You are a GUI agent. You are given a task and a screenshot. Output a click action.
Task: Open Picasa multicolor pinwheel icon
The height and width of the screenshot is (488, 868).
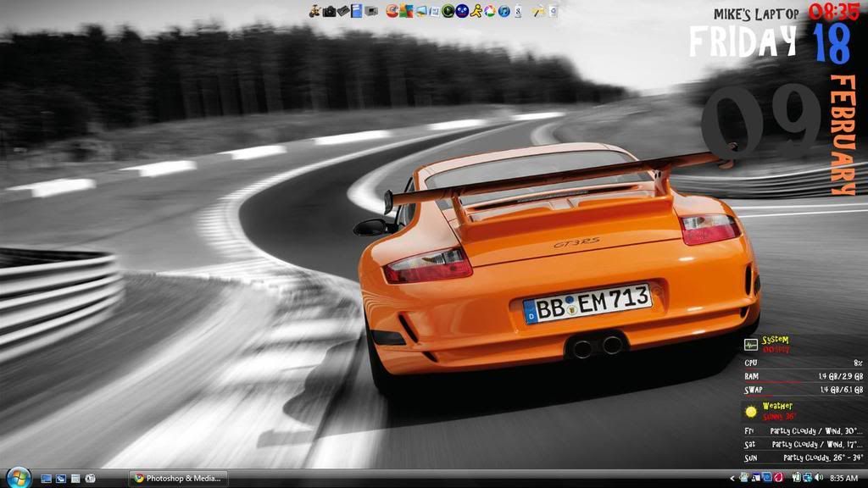490,11
